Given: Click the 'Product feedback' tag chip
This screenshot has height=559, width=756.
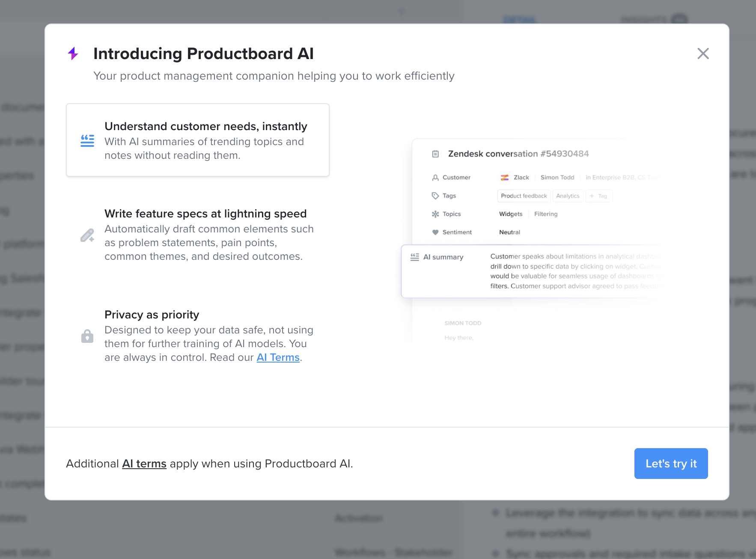Looking at the screenshot, I should tap(524, 196).
